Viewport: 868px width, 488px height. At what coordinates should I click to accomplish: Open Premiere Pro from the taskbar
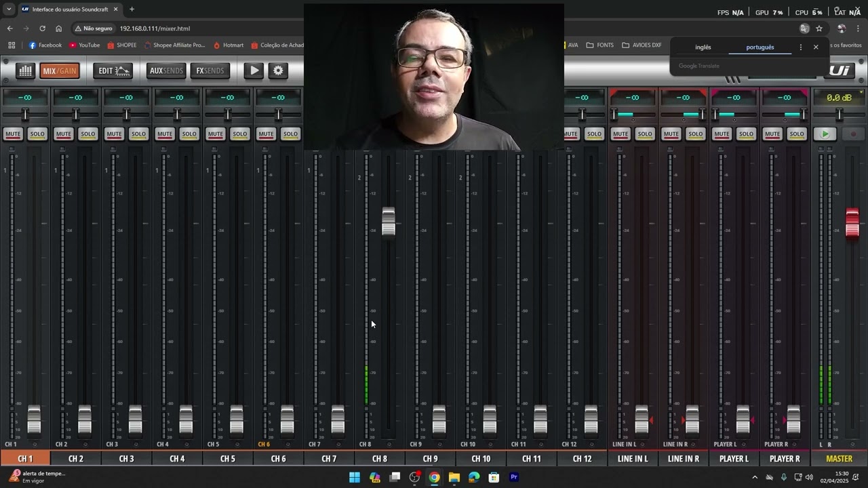(x=514, y=477)
